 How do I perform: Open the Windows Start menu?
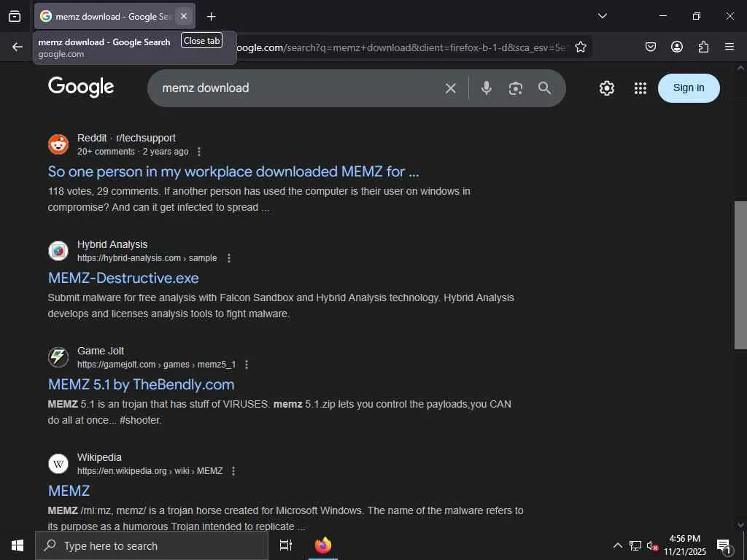(18, 545)
